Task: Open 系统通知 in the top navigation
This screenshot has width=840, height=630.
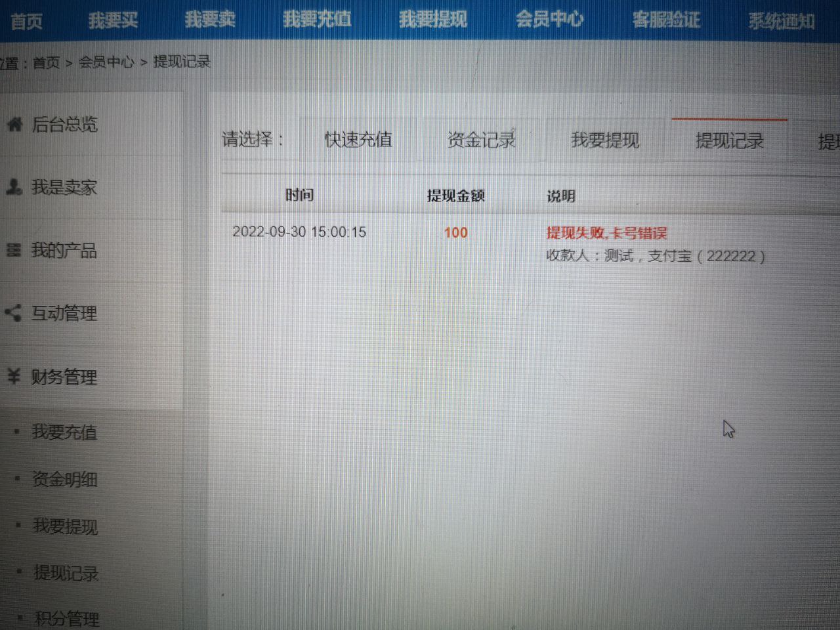Action: pyautogui.click(x=782, y=22)
